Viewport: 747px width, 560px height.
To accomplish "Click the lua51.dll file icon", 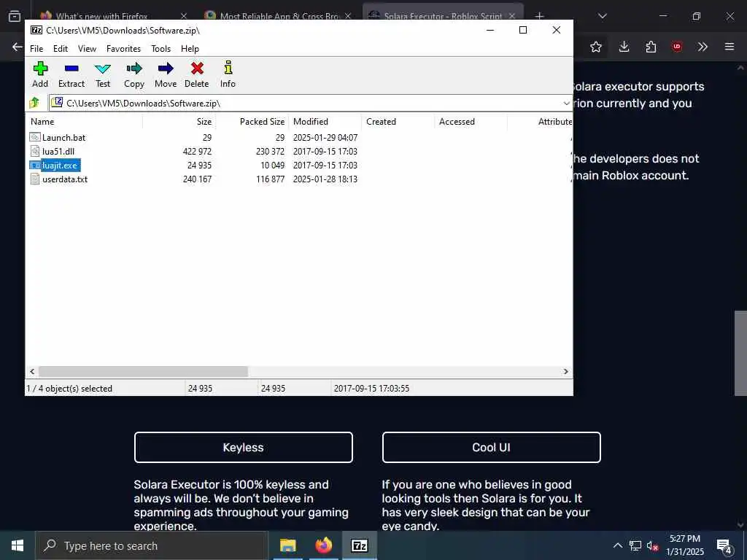I will (35, 151).
